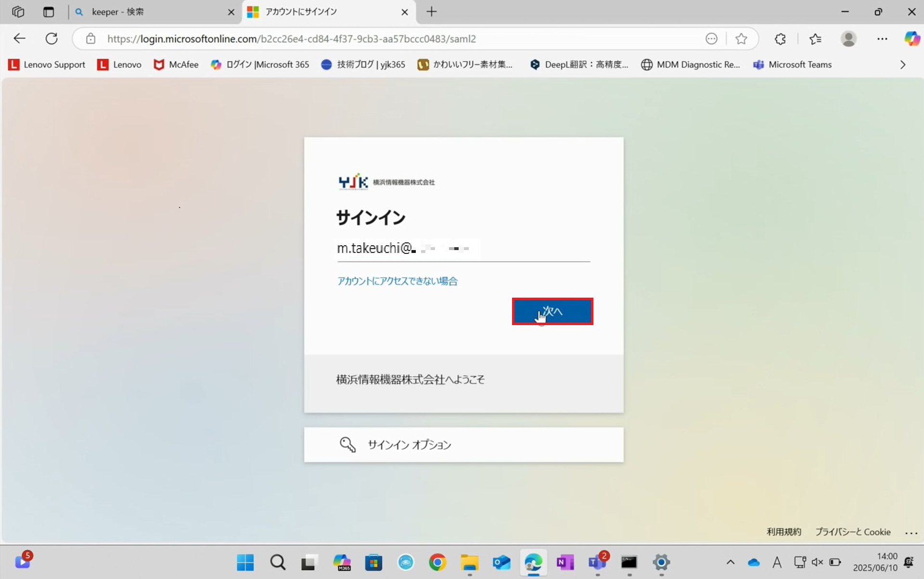Screen dimensions: 924x579
Task: Open the vertical tabs icon
Action: click(x=49, y=12)
